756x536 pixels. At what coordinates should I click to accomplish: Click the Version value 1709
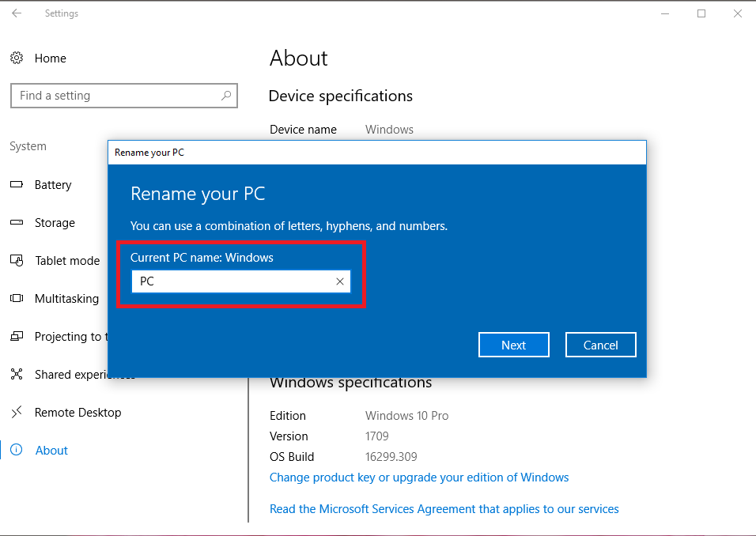click(376, 436)
